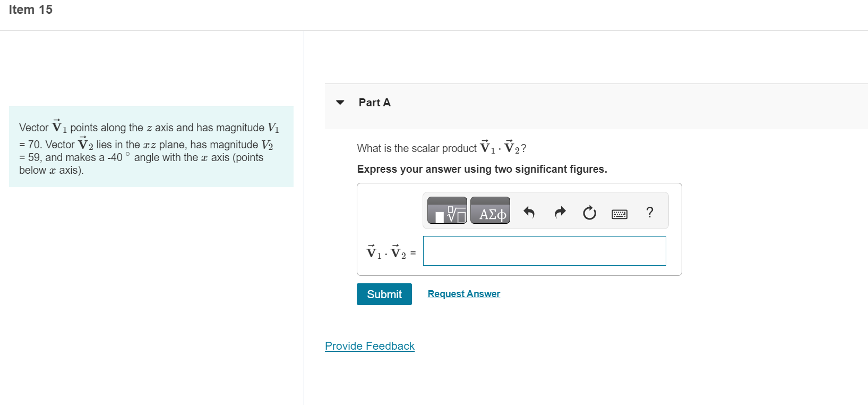Open equation editor help with the ? icon
Image resolution: width=868 pixels, height=405 pixels.
pyautogui.click(x=649, y=213)
